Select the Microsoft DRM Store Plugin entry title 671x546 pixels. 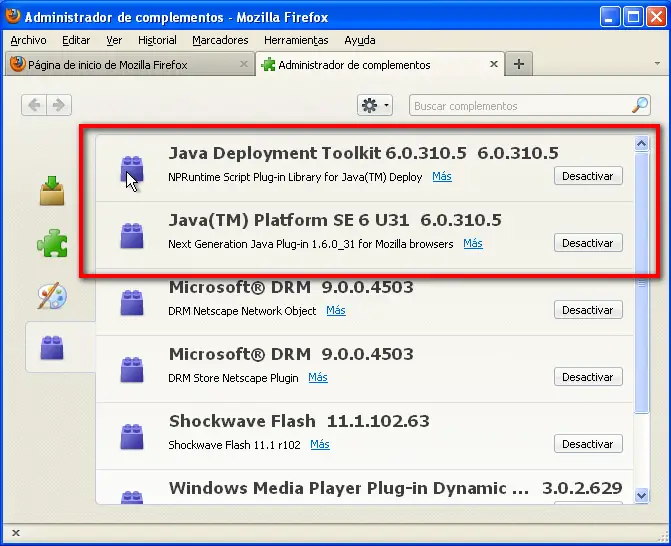click(291, 354)
